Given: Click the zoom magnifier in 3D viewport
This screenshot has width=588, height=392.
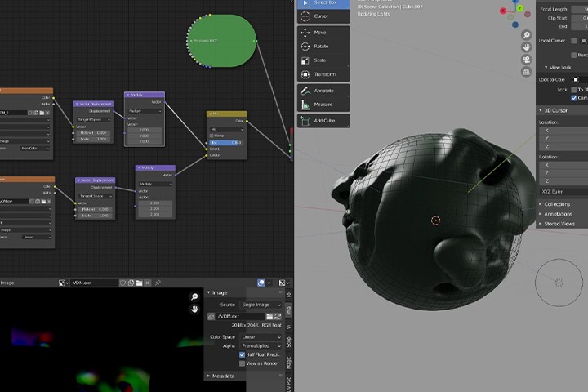Looking at the screenshot, I should pos(527,35).
